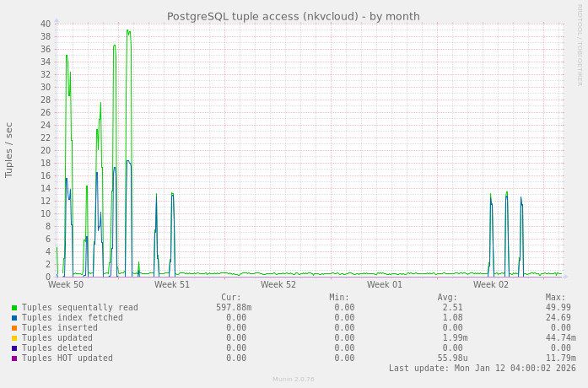
Task: Click the Cur: column header
Action: pos(231,297)
